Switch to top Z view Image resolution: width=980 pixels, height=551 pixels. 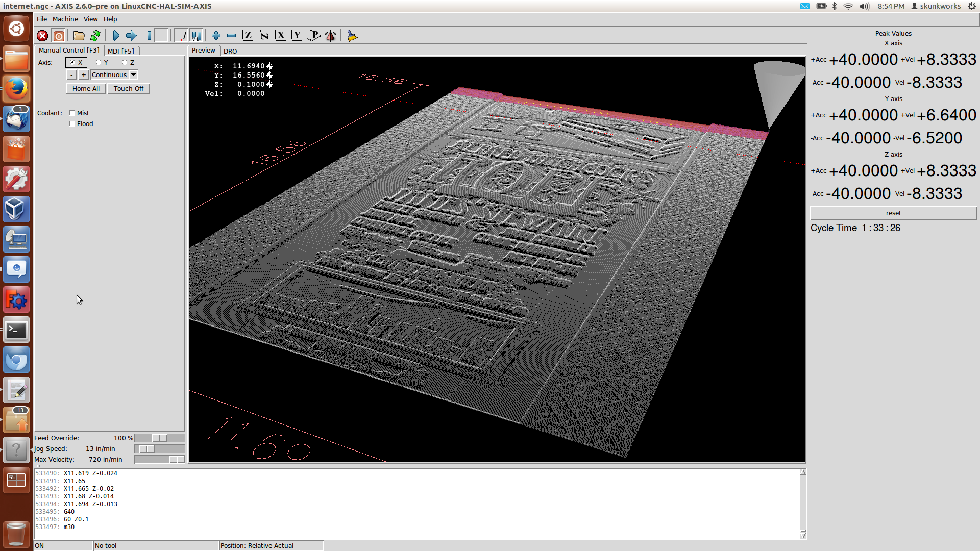point(247,36)
